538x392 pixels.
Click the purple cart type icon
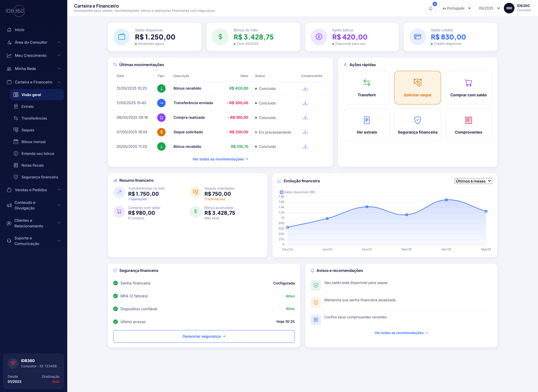point(161,117)
